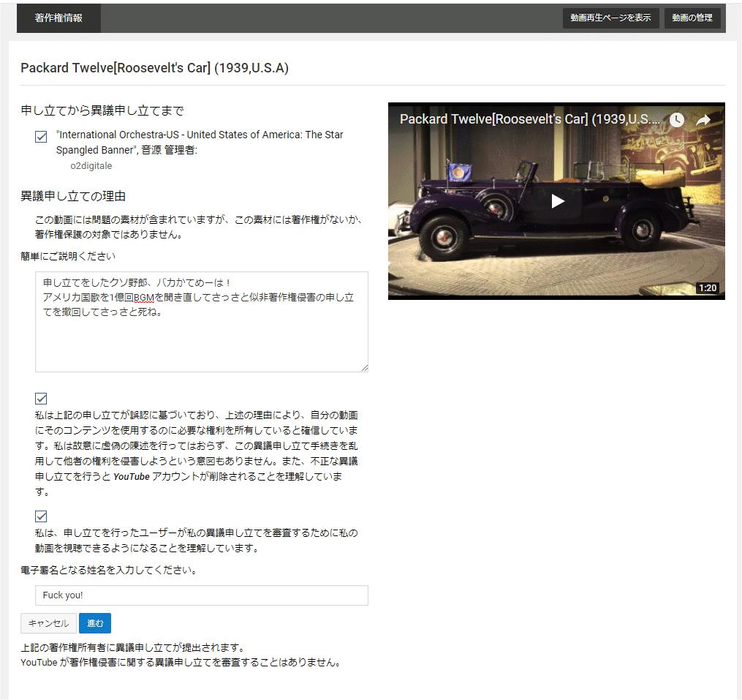This screenshot has width=742, height=700.
Task: Uncheck the International Orchestra-US claim checkbox
Action: click(x=41, y=137)
